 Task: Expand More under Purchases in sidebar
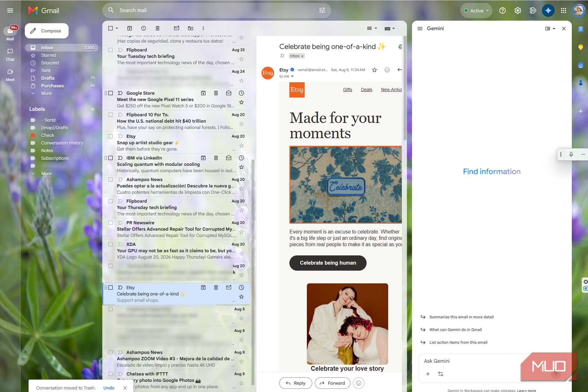coord(46,93)
